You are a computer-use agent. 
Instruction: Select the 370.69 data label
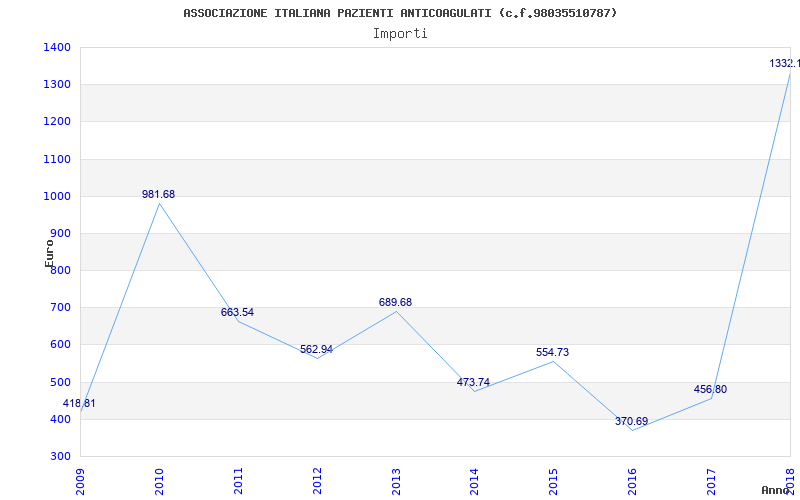pyautogui.click(x=632, y=421)
